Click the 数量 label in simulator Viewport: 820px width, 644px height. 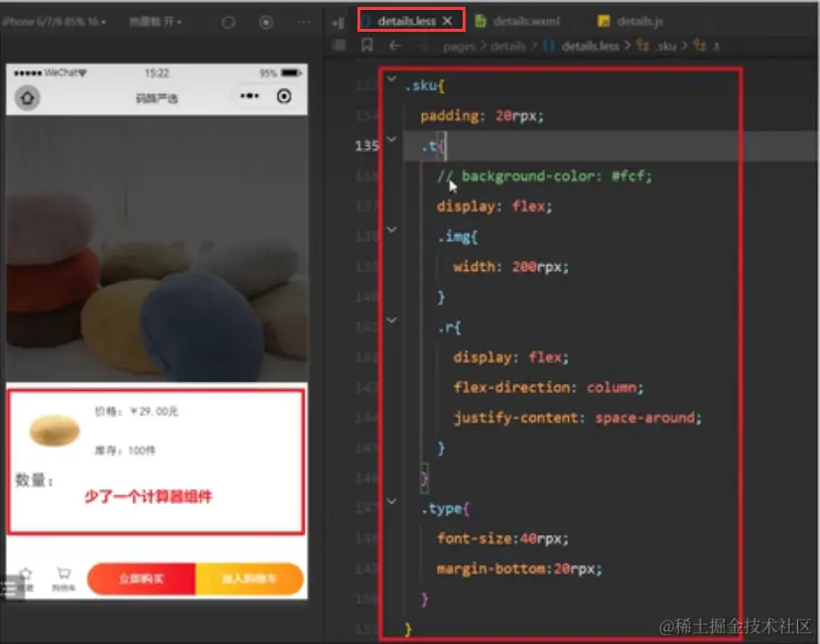[x=34, y=479]
